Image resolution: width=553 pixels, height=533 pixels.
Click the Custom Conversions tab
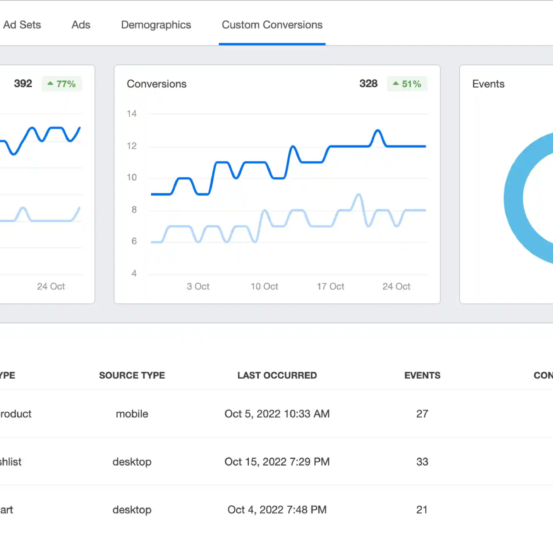272,25
